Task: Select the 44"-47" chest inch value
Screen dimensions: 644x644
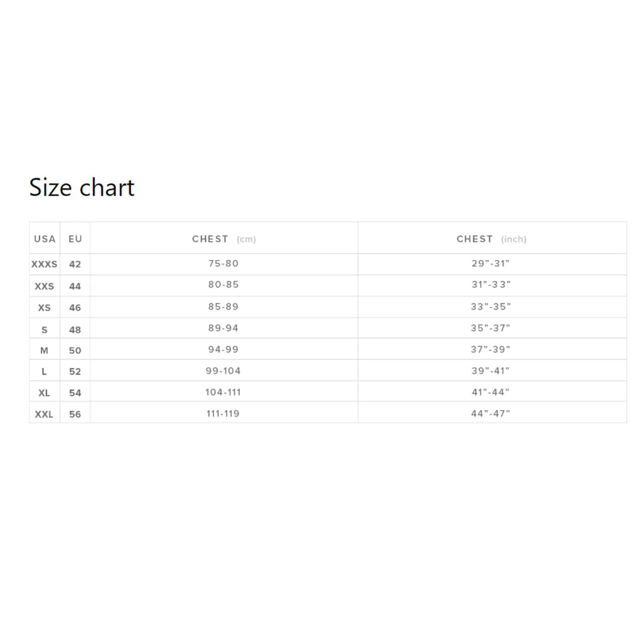Action: [x=490, y=413]
